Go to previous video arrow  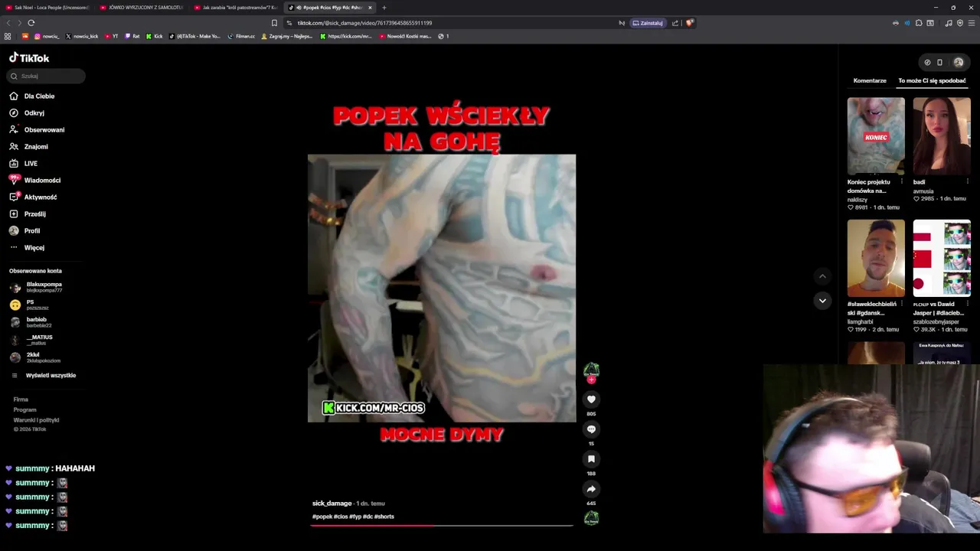click(x=822, y=276)
